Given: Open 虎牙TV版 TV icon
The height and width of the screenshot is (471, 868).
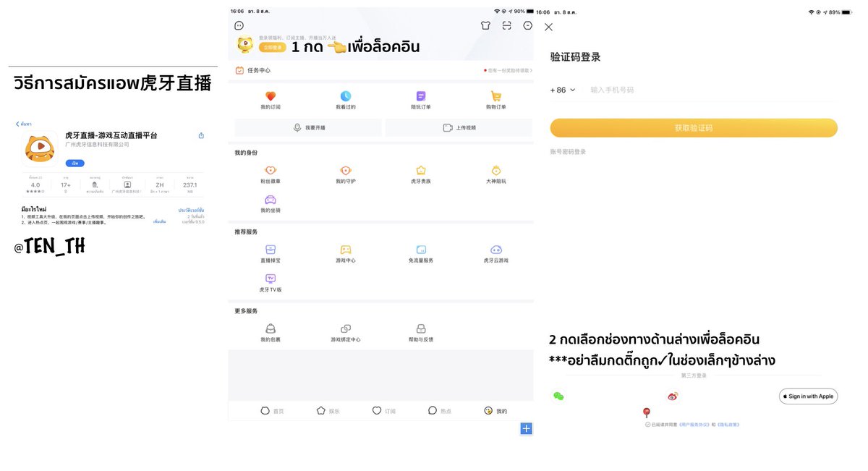Looking at the screenshot, I should (x=271, y=279).
